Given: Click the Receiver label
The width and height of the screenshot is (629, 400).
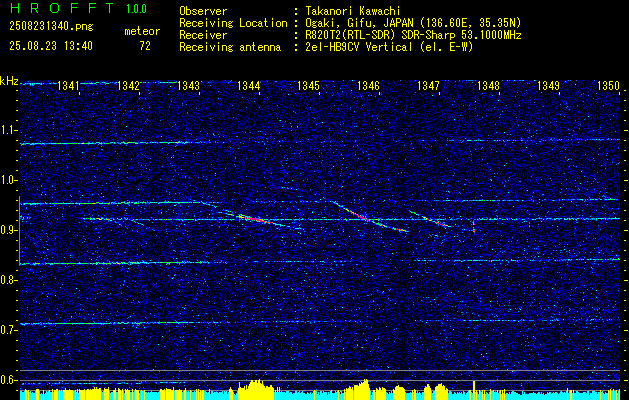Looking at the screenshot, I should pos(203,35).
